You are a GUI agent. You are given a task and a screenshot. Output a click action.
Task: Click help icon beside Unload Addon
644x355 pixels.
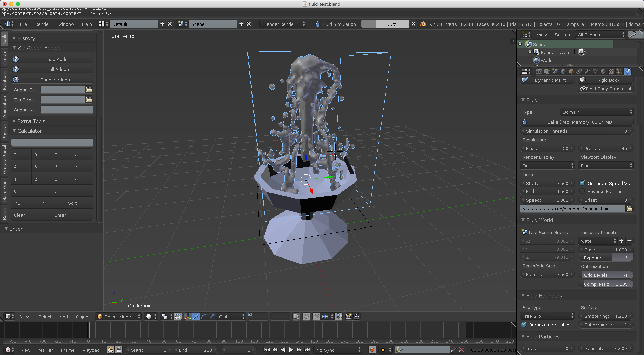16,59
